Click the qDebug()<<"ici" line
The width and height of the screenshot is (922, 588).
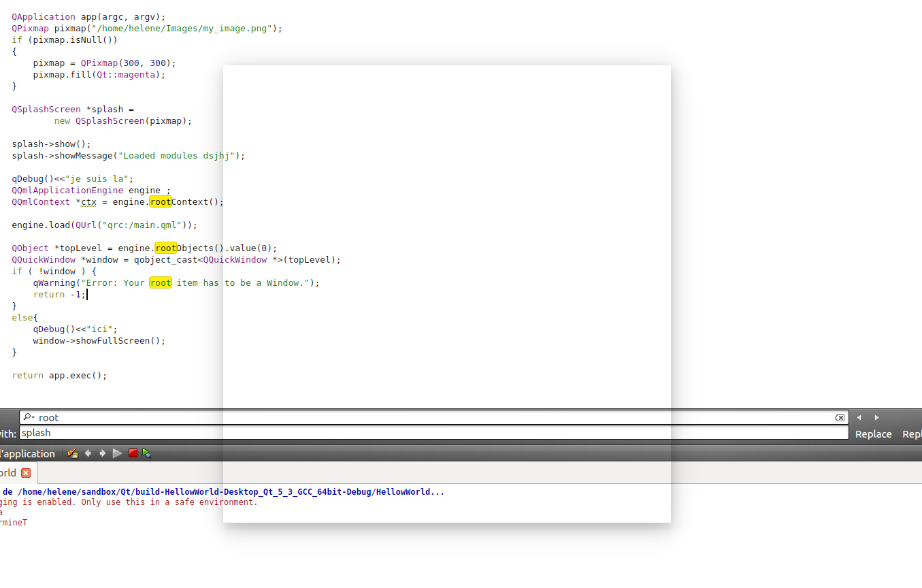(75, 329)
